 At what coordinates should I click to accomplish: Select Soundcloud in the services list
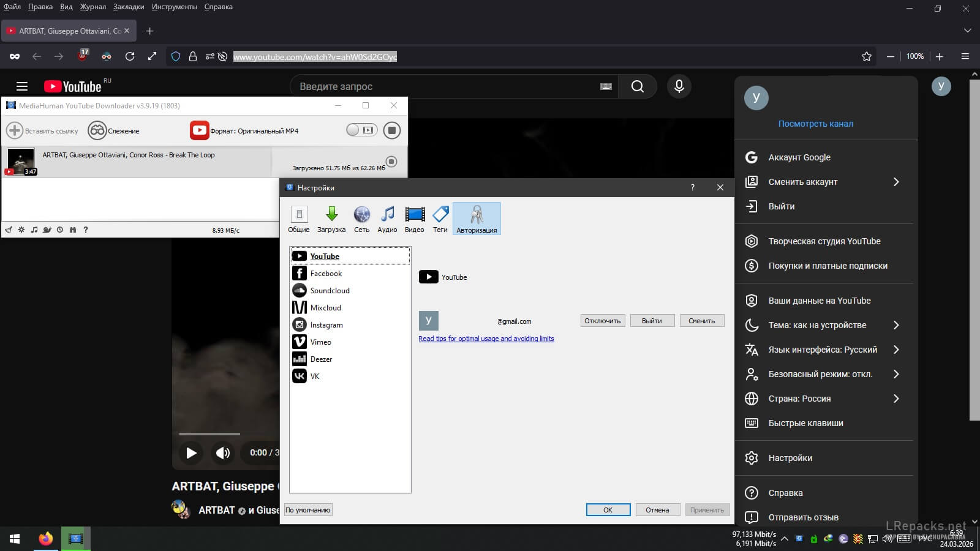pyautogui.click(x=330, y=291)
